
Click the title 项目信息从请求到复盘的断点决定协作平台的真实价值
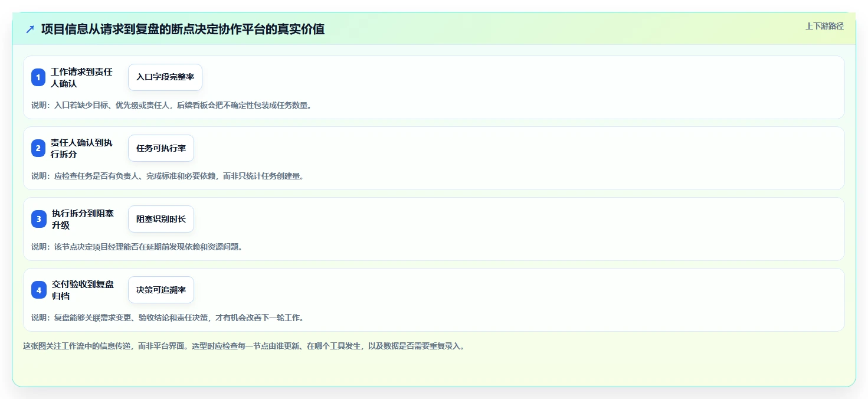183,29
